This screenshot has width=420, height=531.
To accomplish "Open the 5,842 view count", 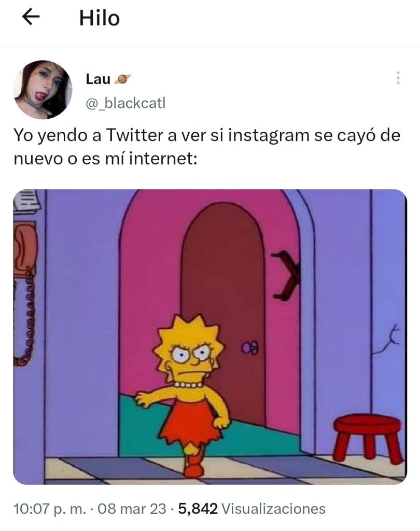I will [198, 509].
